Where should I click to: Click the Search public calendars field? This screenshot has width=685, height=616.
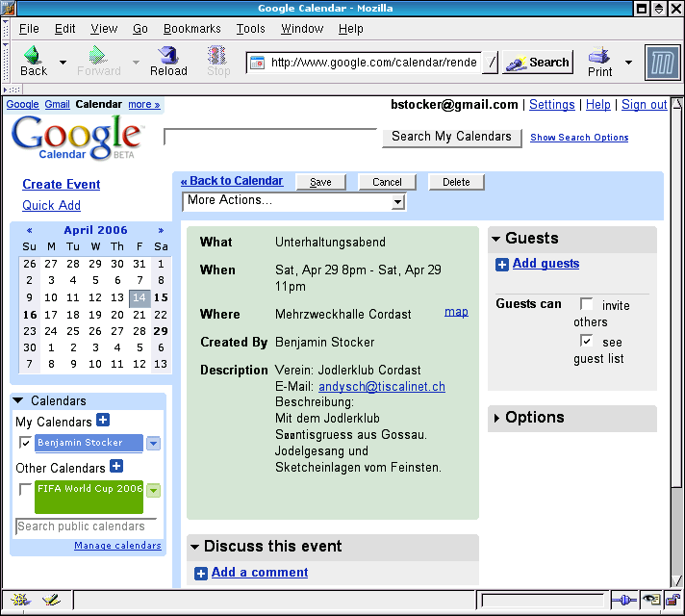coord(86,526)
